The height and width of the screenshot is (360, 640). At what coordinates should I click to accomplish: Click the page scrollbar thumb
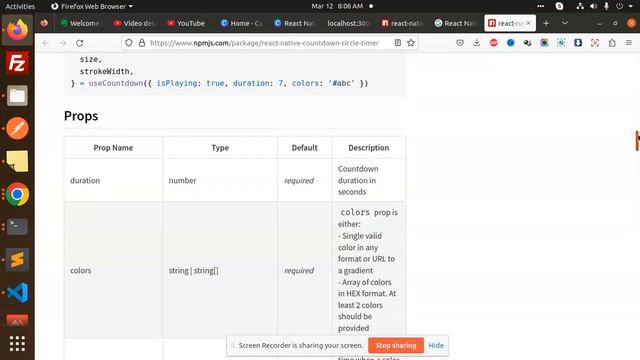[637, 140]
